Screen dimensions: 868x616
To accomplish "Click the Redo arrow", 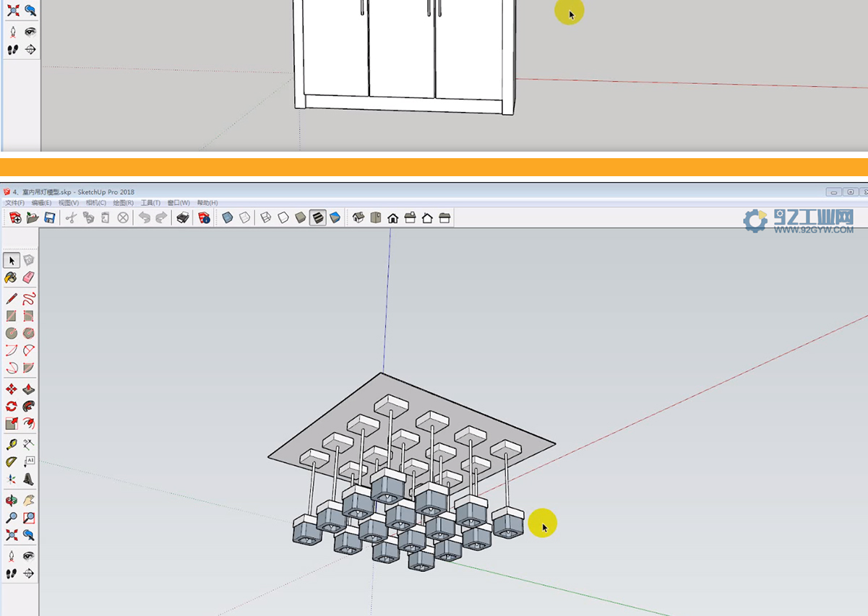I will coord(162,217).
